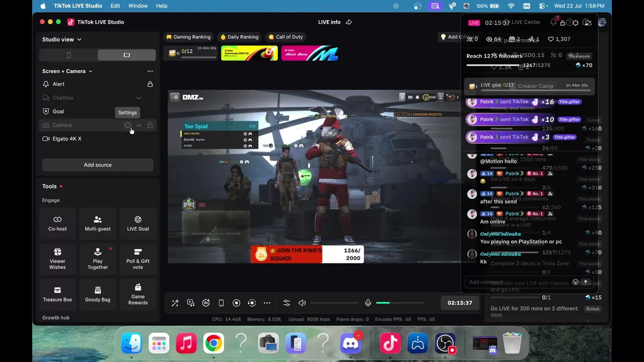644x362 pixels.
Task: Toggle the chat panel lock icon
Action: [x=562, y=23]
